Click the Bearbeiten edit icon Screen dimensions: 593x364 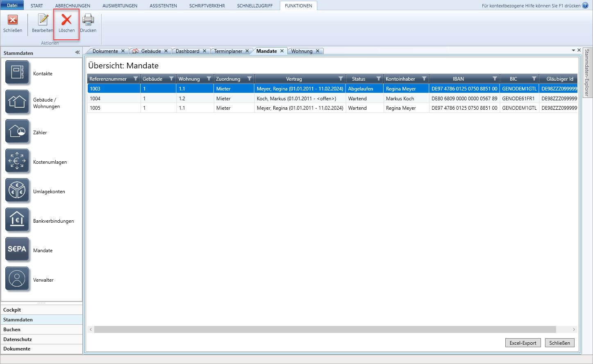[x=43, y=20]
